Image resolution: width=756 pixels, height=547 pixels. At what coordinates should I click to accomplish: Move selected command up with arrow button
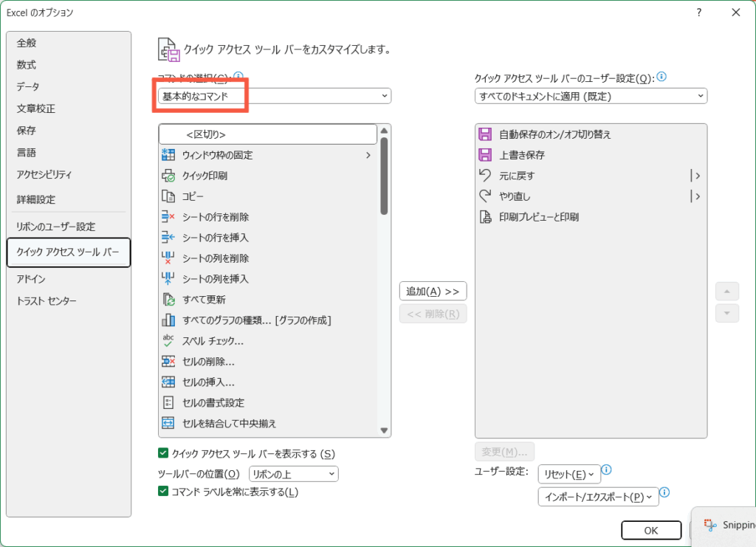[727, 291]
